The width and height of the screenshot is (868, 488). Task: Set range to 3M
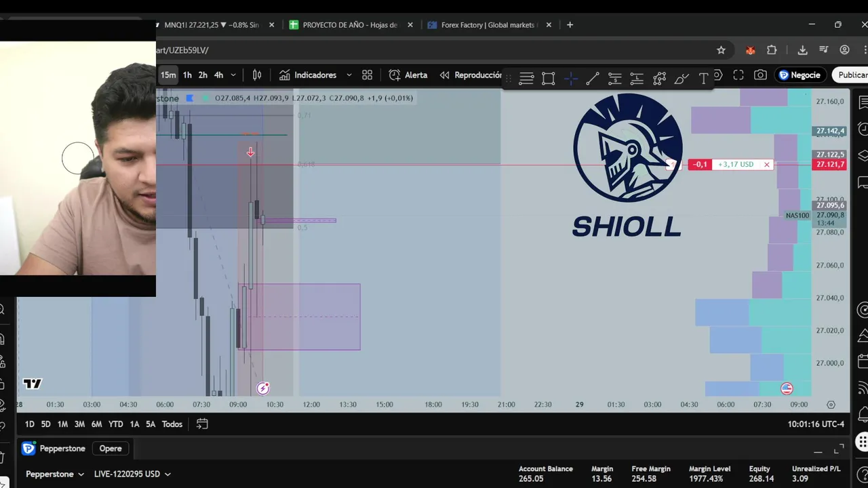pyautogui.click(x=79, y=424)
